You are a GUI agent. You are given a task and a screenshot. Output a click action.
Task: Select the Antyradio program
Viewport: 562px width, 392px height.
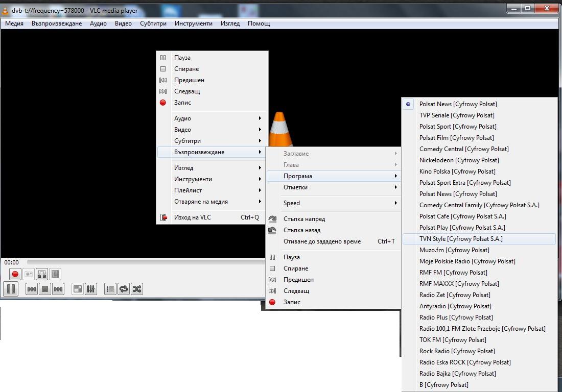coord(479,306)
